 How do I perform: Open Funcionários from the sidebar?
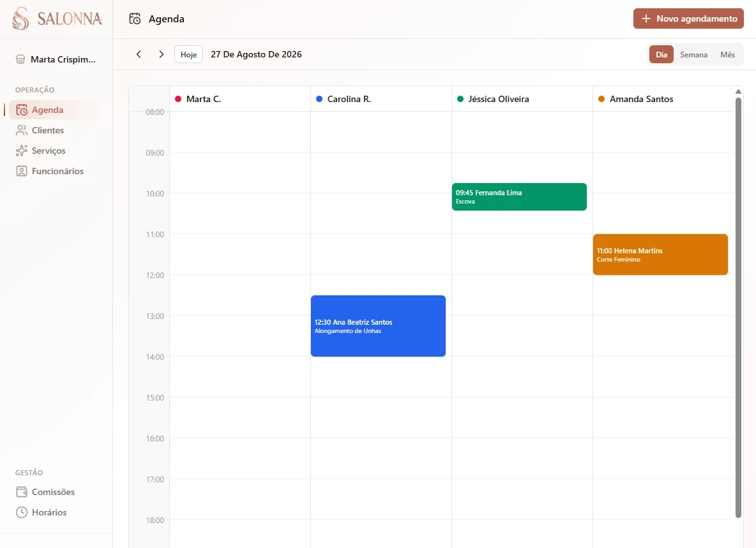(54, 171)
